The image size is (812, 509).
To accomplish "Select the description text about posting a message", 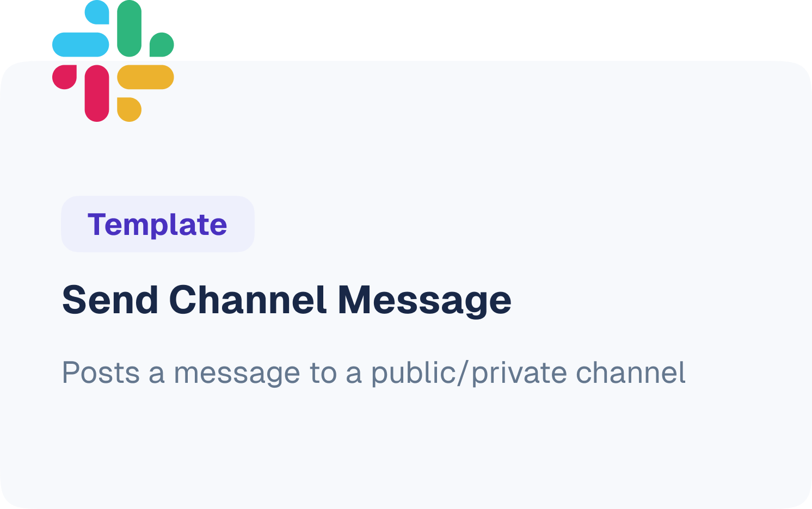I will click(x=374, y=374).
